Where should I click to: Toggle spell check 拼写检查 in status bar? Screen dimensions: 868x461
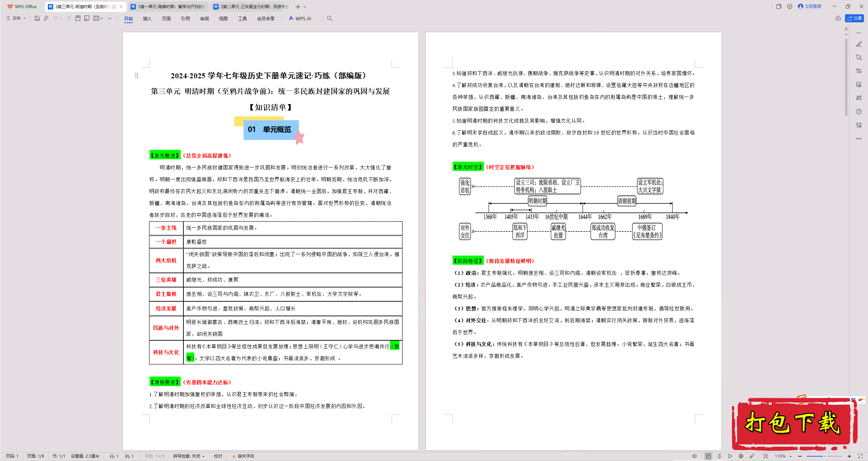tap(189, 456)
